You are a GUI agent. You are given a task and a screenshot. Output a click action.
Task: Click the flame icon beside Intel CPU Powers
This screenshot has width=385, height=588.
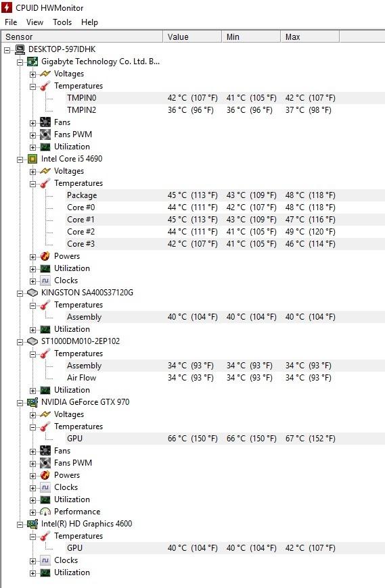[x=45, y=256]
